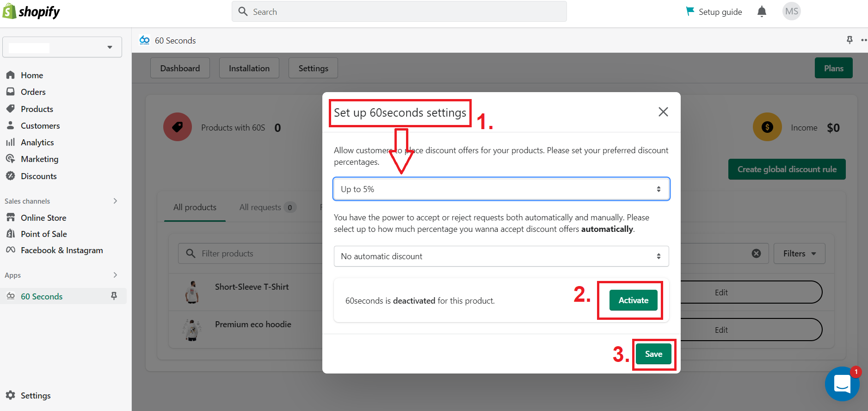This screenshot has height=411, width=868.
Task: Open the 'Up to 5%' discount dropdown
Action: pos(501,189)
